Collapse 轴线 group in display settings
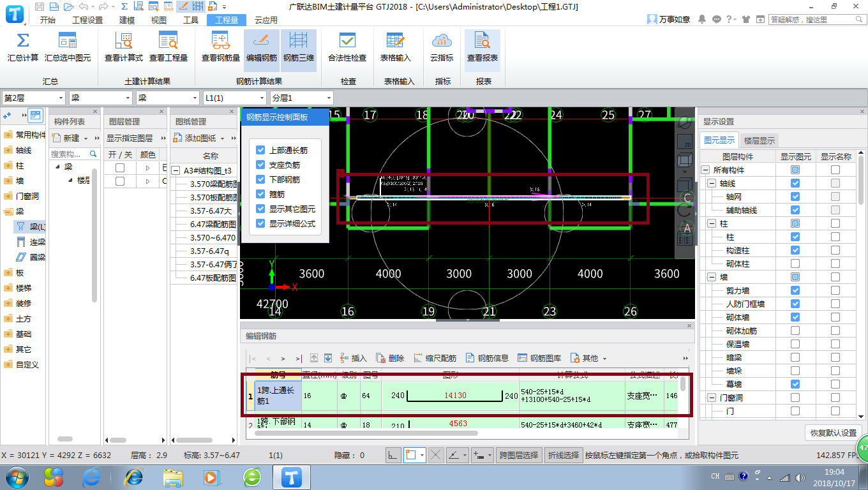 pyautogui.click(x=712, y=183)
